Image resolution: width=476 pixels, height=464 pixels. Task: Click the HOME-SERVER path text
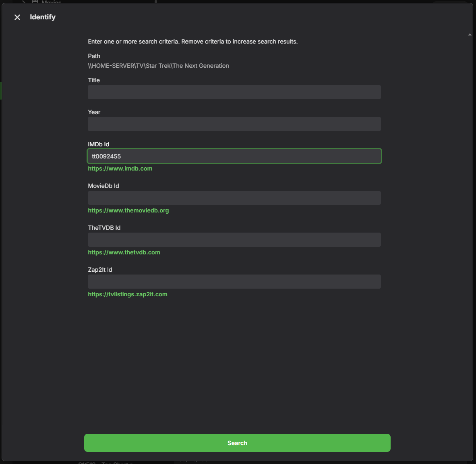click(158, 66)
